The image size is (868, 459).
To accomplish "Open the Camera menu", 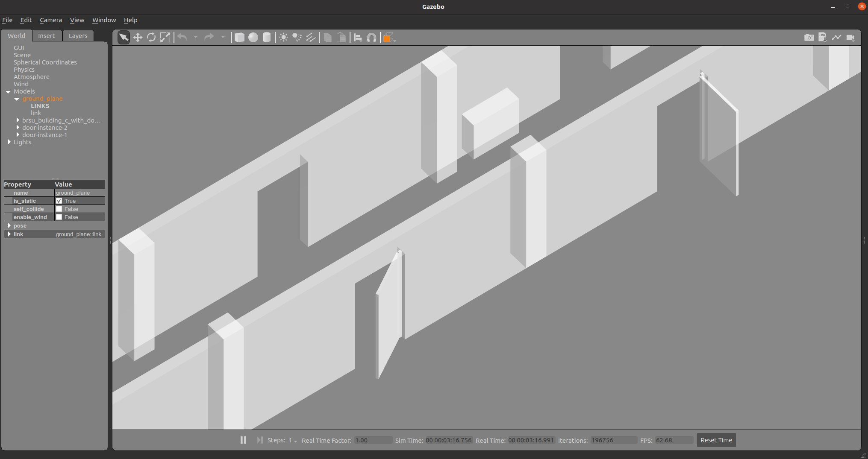I will click(50, 20).
